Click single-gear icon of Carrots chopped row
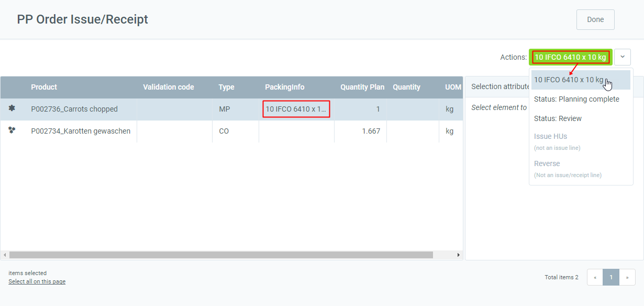644x306 pixels. [12, 108]
